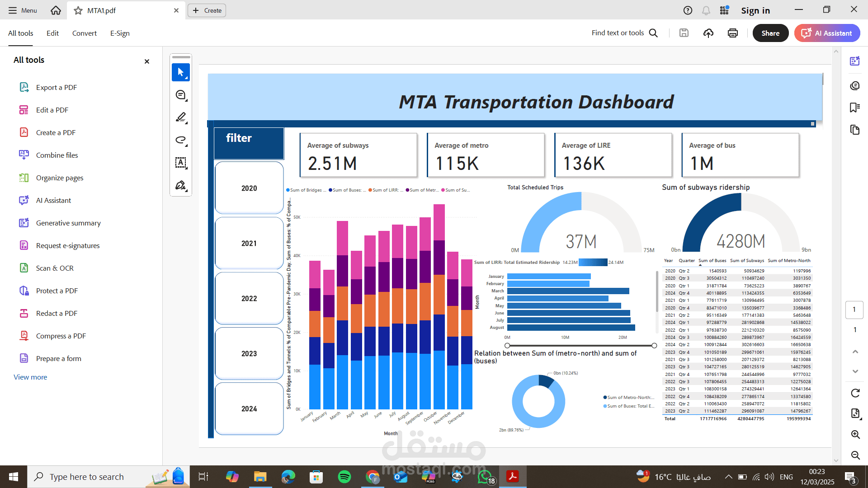Image resolution: width=868 pixels, height=488 pixels.
Task: Go to the previous page with the up chevron
Action: (855, 352)
